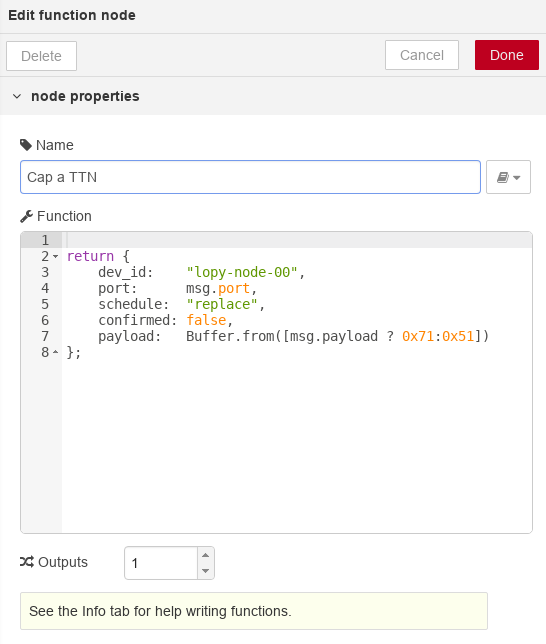Click the Outputs number input field

click(161, 563)
